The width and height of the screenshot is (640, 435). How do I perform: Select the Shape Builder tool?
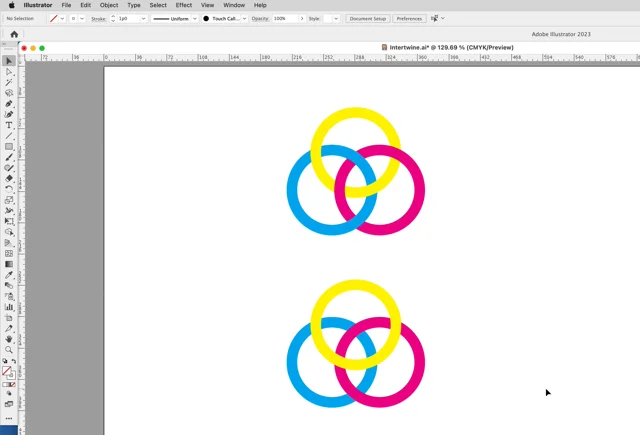[9, 232]
